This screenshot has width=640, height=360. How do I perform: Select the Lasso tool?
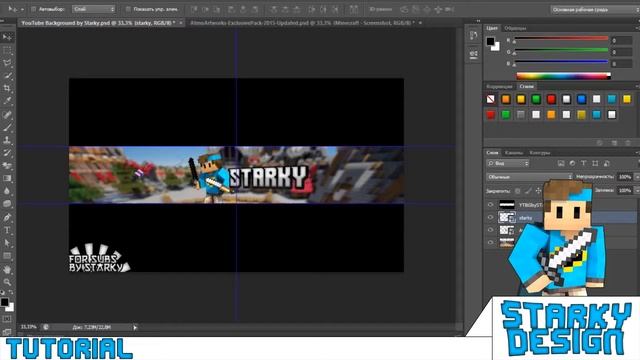(7, 63)
